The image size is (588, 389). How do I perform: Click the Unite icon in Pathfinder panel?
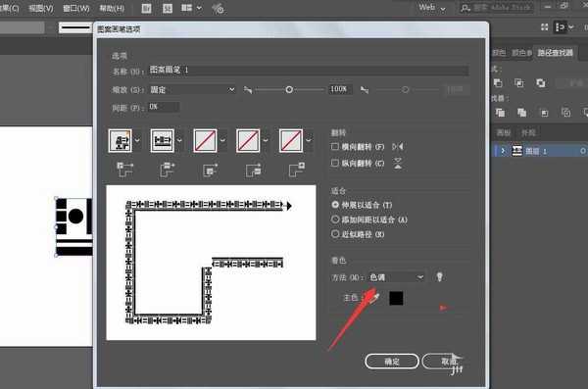(x=498, y=82)
